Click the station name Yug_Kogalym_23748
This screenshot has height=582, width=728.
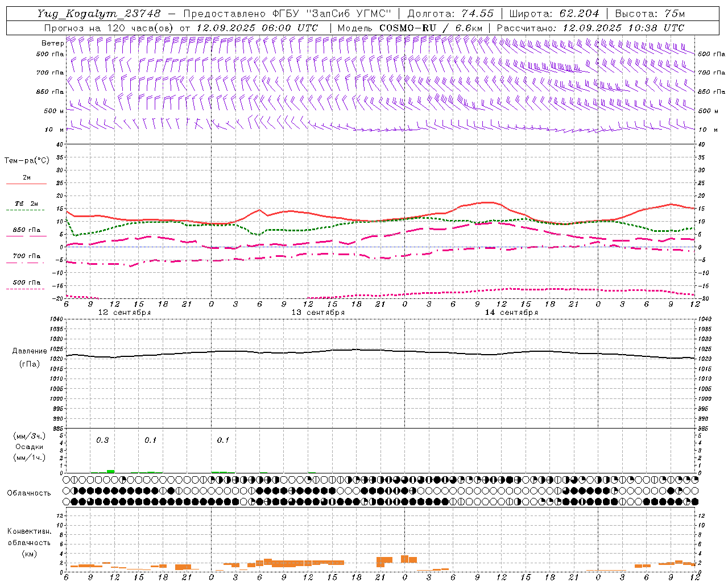click(x=99, y=14)
